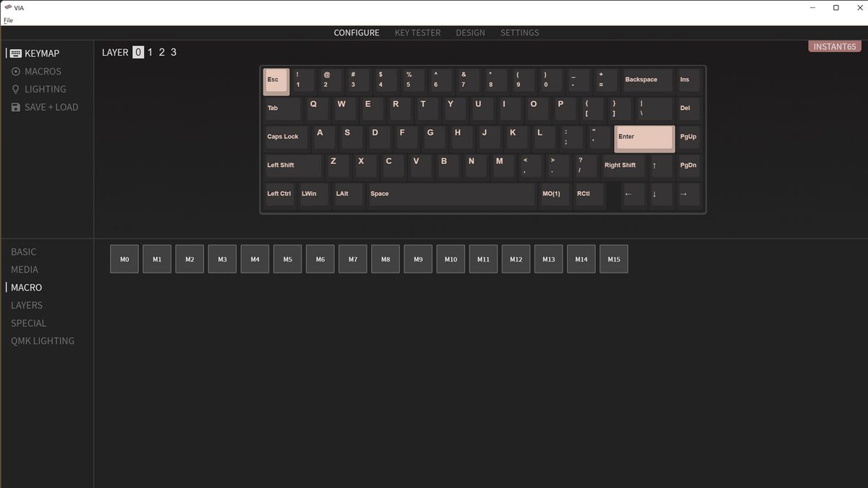
Task: Assign macro M9
Action: [x=418, y=259]
